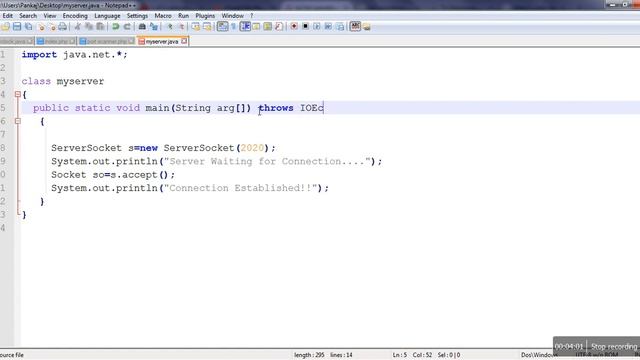Toggle Word Wrap in the toolbar

coord(222,27)
